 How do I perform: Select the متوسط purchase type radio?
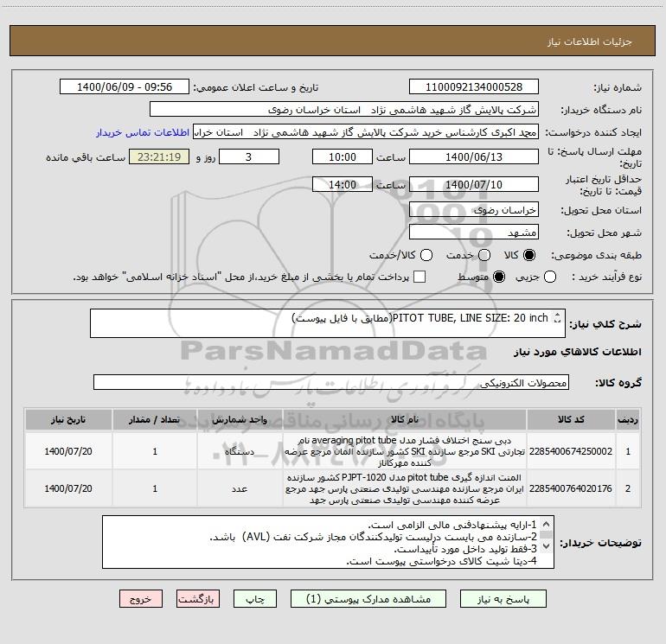pyautogui.click(x=499, y=277)
